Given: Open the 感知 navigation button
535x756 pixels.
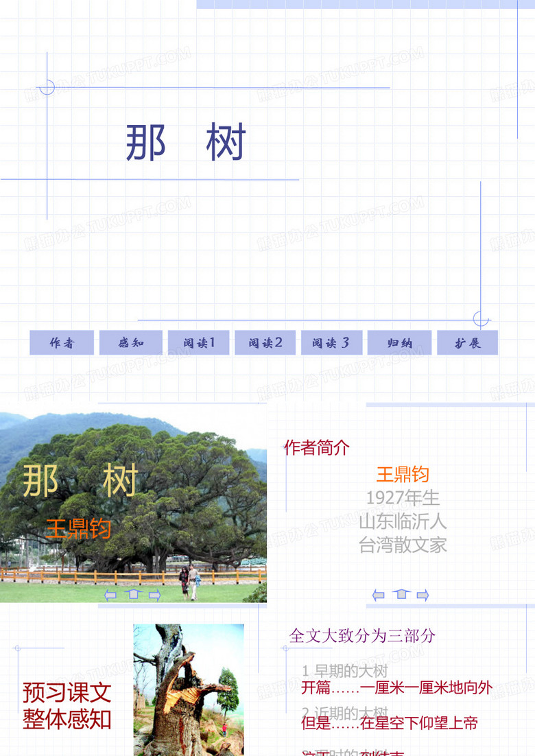Looking at the screenshot, I should 131,343.
